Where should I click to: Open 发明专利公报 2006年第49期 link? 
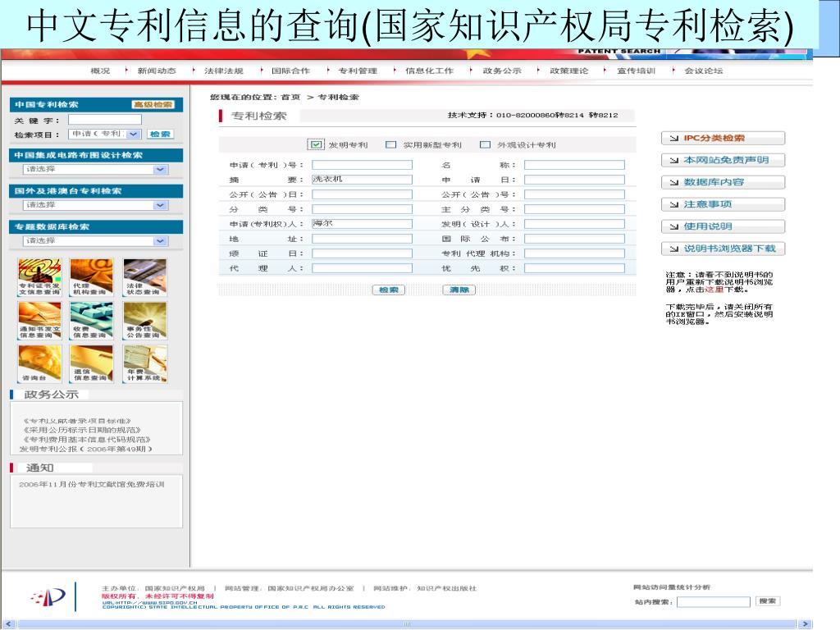tap(85, 449)
